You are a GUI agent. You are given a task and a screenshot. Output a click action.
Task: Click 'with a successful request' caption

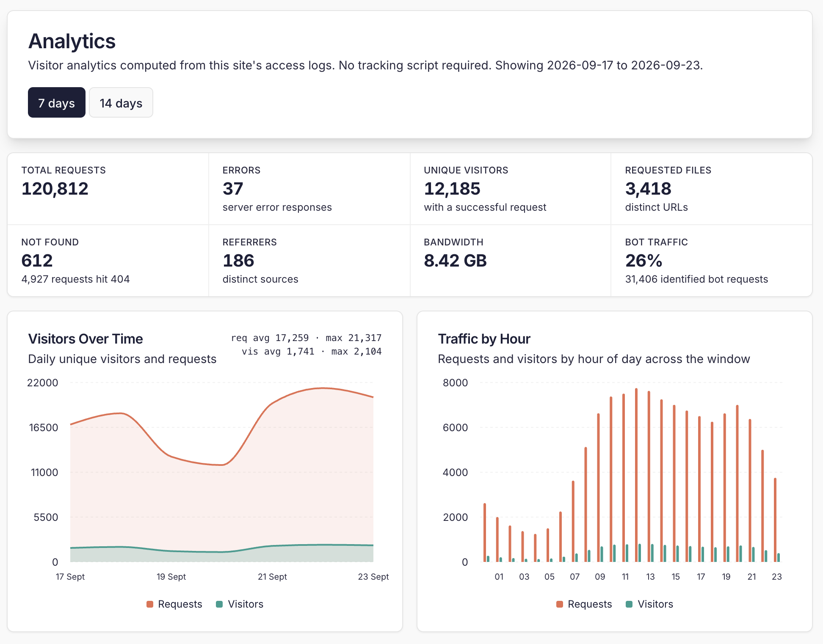click(485, 207)
